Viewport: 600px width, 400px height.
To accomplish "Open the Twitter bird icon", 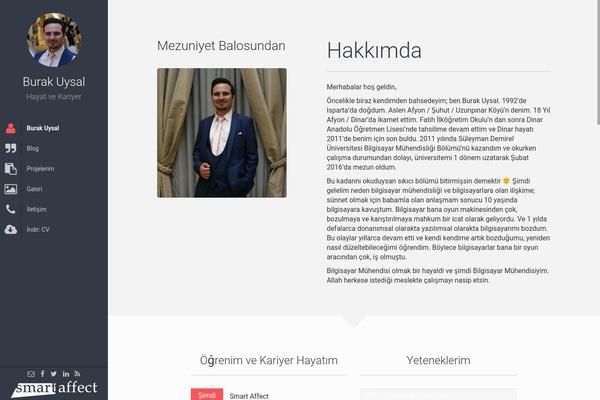I will (54, 374).
